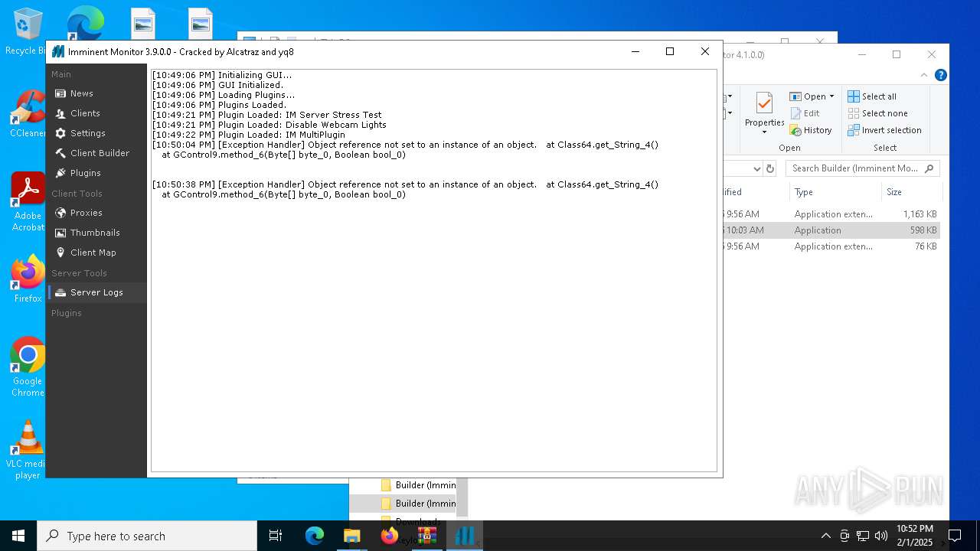Click the Search Builder input field

click(862, 168)
